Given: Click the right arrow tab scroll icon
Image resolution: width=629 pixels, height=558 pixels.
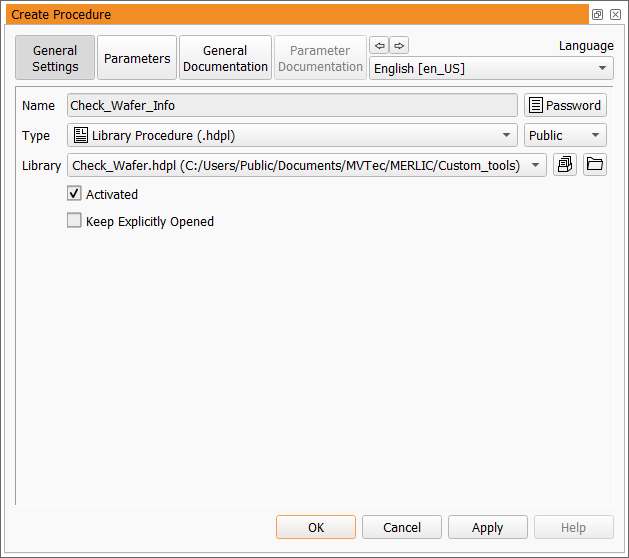Looking at the screenshot, I should (399, 45).
